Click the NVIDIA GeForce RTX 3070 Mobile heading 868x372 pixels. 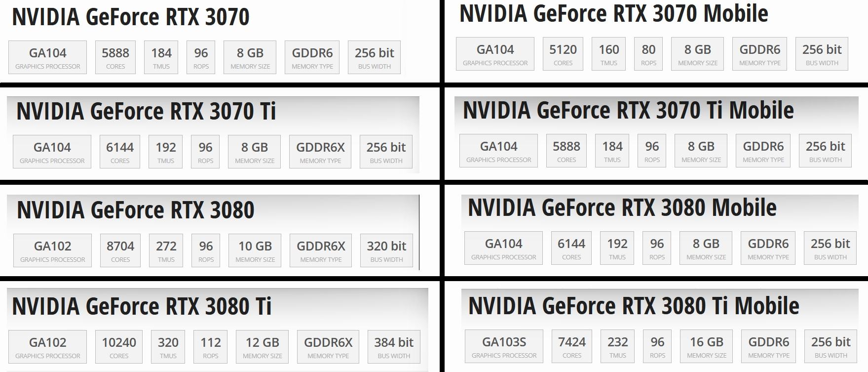click(613, 14)
